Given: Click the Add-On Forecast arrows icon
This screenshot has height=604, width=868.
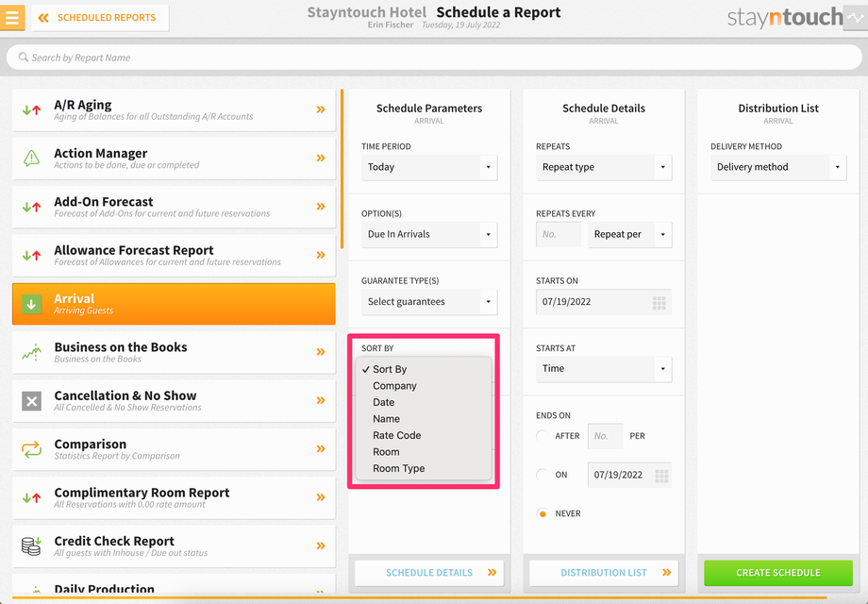Looking at the screenshot, I should click(x=31, y=207).
